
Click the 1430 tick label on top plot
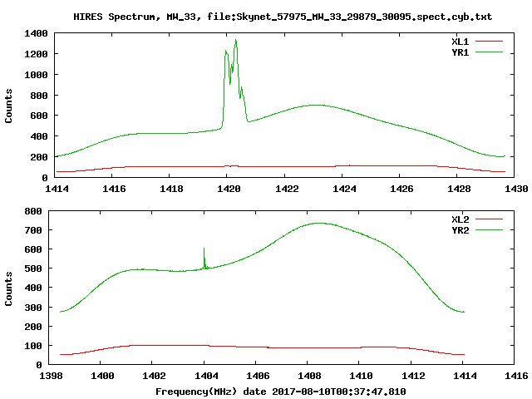point(516,189)
